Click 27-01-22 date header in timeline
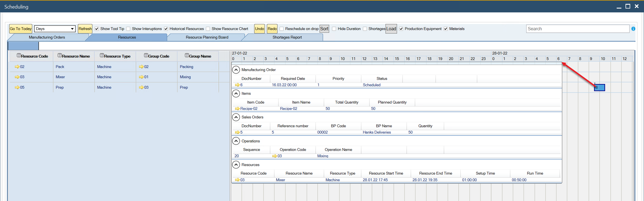Image resolution: width=644 pixels, height=201 pixels. 239,53
